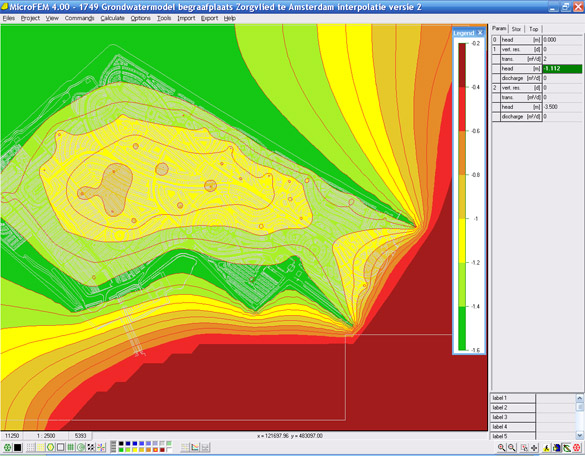Image resolution: width=585 pixels, height=456 pixels.
Task: Select the pan cross-arrows tool
Action: 534,448
